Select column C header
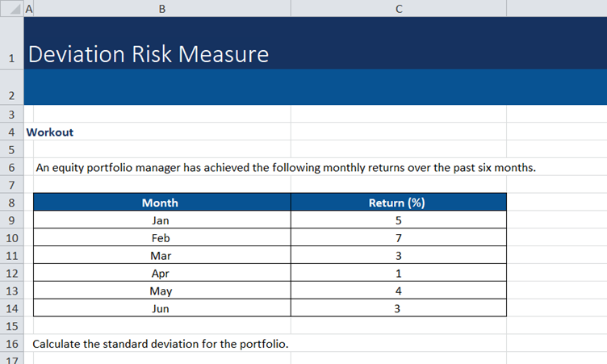The width and height of the screenshot is (607, 364). (399, 8)
